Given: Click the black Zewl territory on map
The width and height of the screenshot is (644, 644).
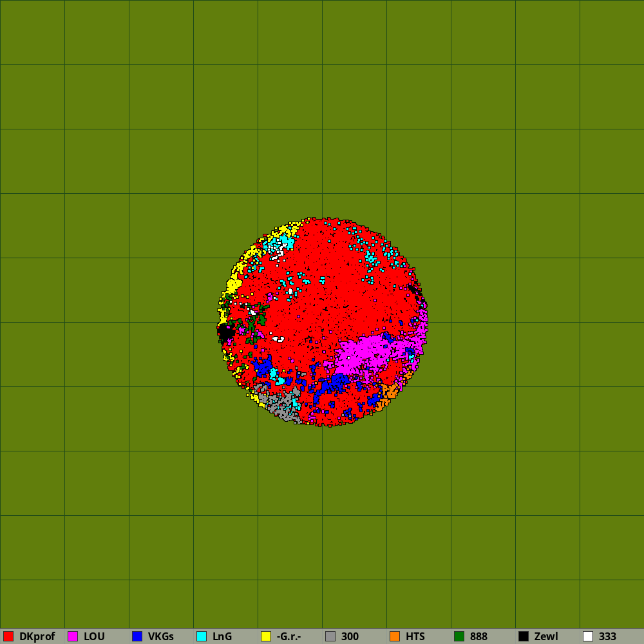Looking at the screenshot, I should (x=225, y=332).
